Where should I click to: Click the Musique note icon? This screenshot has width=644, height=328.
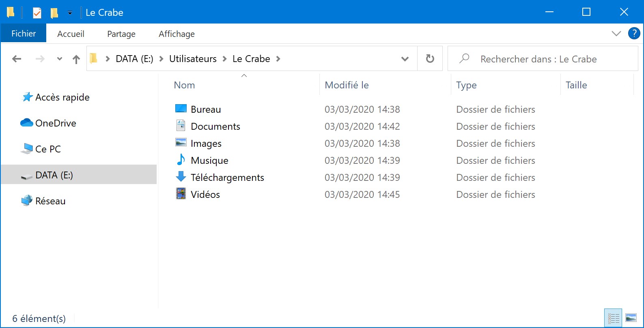181,160
